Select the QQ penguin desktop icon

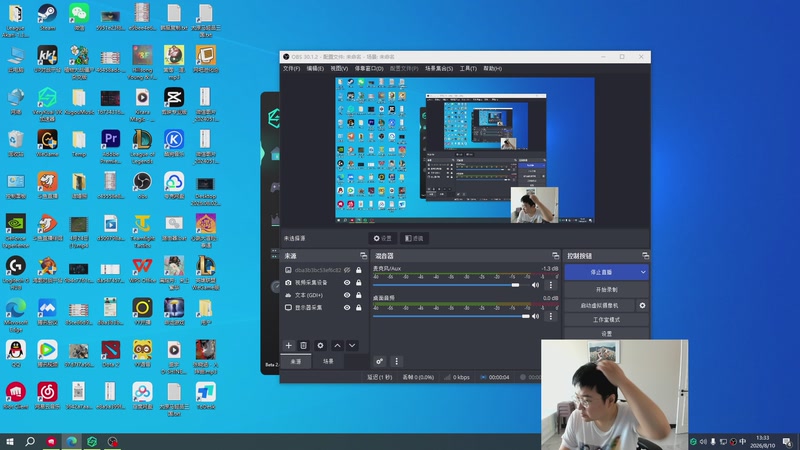coord(16,354)
